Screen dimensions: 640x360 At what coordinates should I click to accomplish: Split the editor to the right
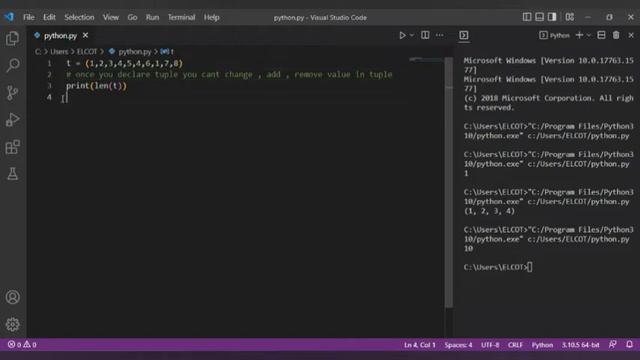[425, 35]
